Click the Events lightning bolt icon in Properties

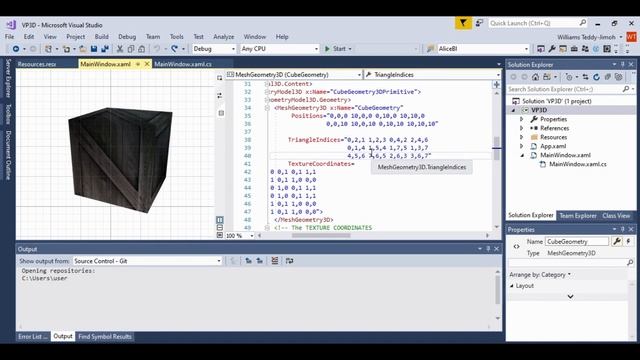pos(629,242)
